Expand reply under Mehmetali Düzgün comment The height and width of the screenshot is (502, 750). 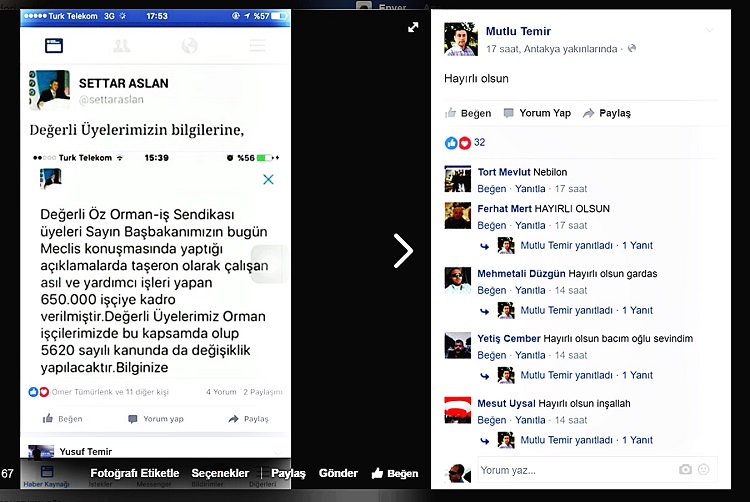tap(586, 311)
